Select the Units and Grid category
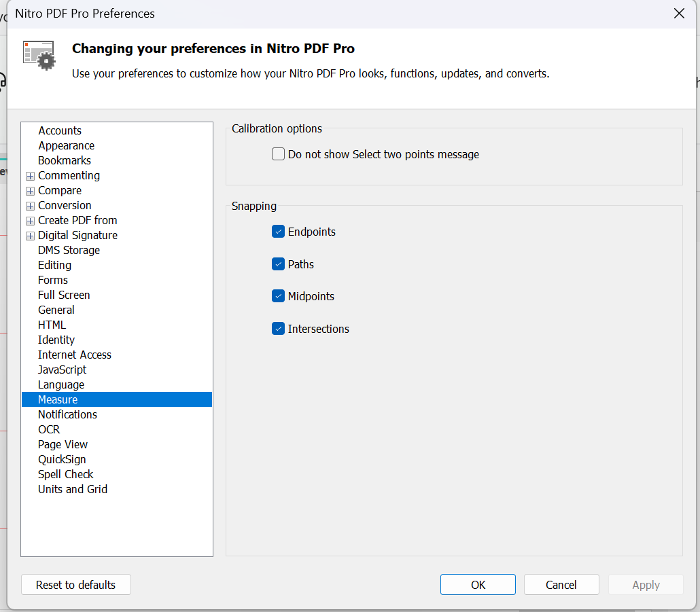This screenshot has height=612, width=700. tap(73, 490)
